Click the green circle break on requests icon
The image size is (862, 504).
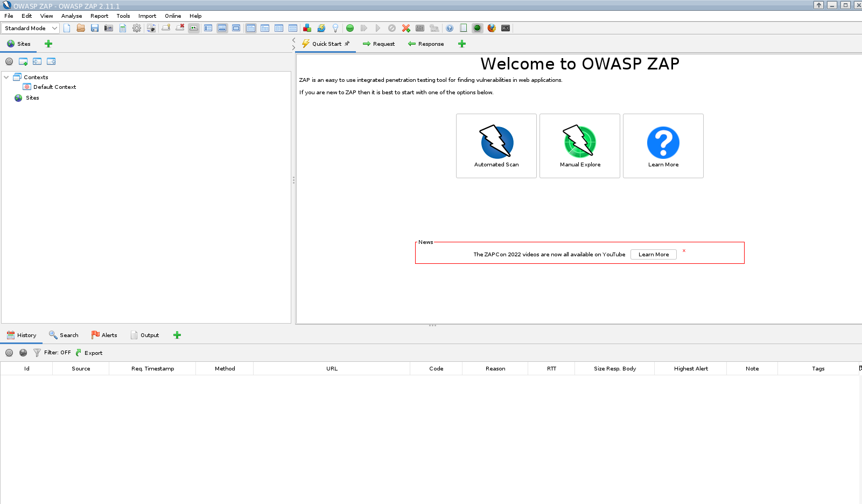coord(350,28)
